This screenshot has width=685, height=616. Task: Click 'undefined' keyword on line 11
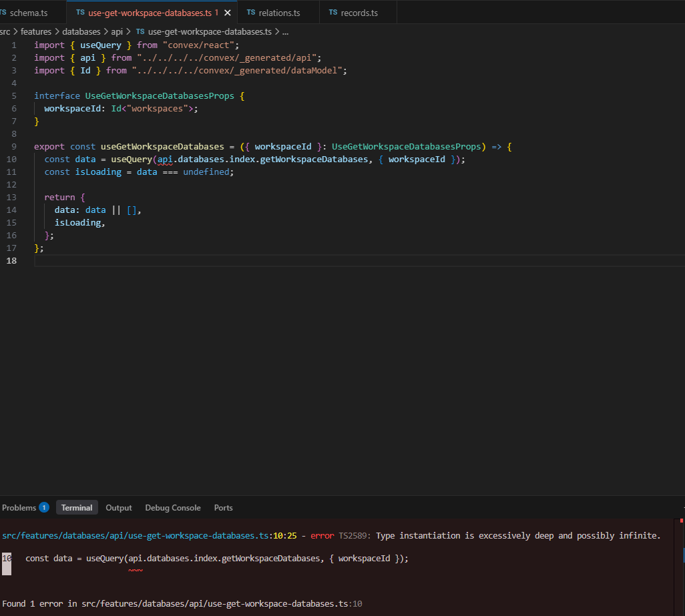point(206,172)
